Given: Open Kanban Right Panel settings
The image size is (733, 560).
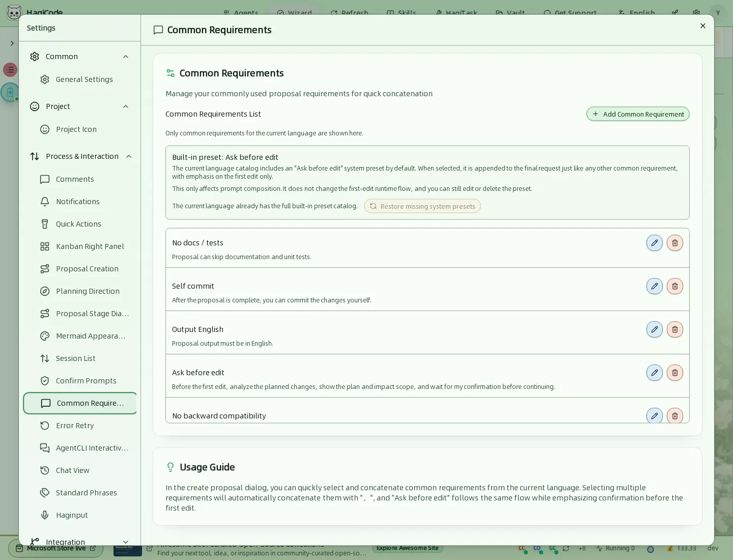Looking at the screenshot, I should pos(80,246).
